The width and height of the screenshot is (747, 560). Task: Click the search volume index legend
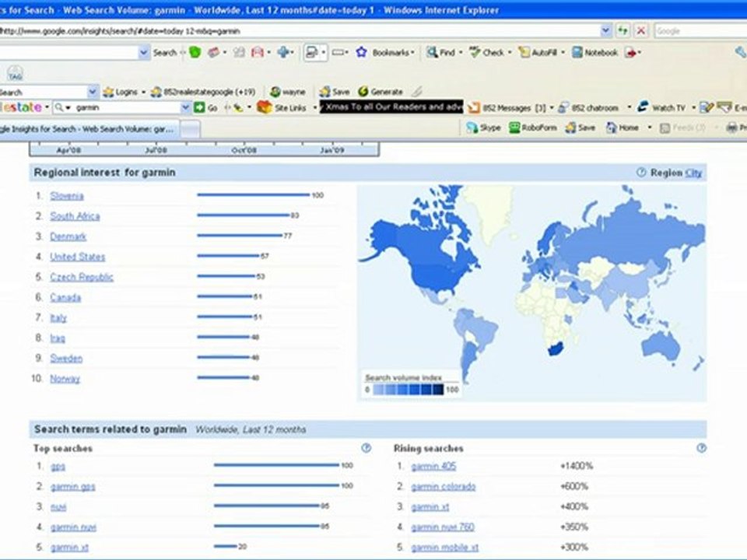coord(411,384)
